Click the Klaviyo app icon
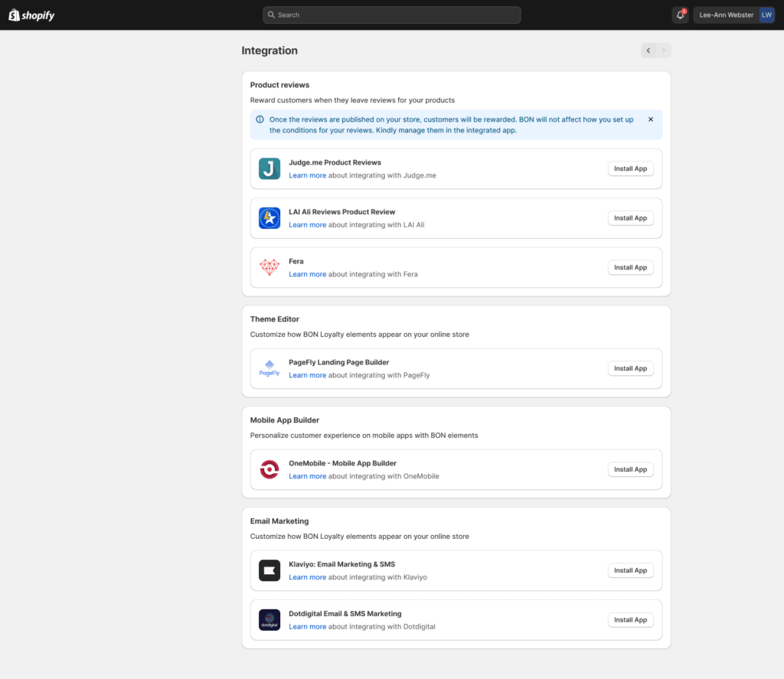Viewport: 784px width, 679px height. (269, 570)
